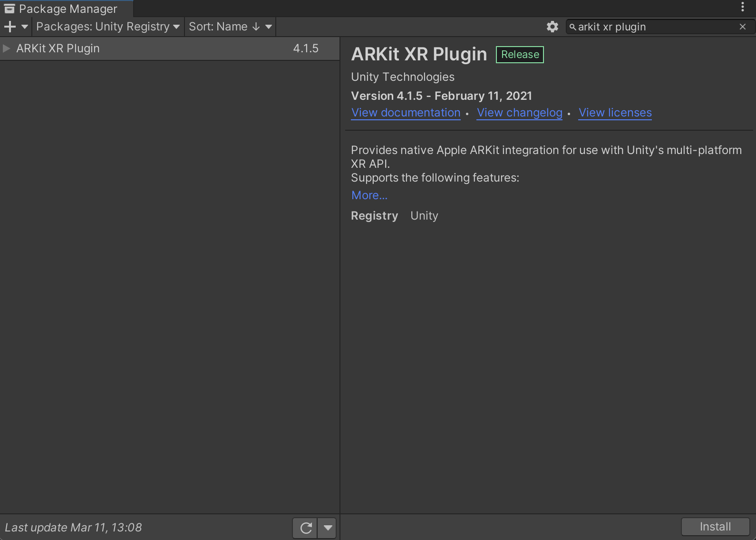The height and width of the screenshot is (540, 756).
Task: Open the Packages: Unity Registry dropdown
Action: pyautogui.click(x=107, y=27)
